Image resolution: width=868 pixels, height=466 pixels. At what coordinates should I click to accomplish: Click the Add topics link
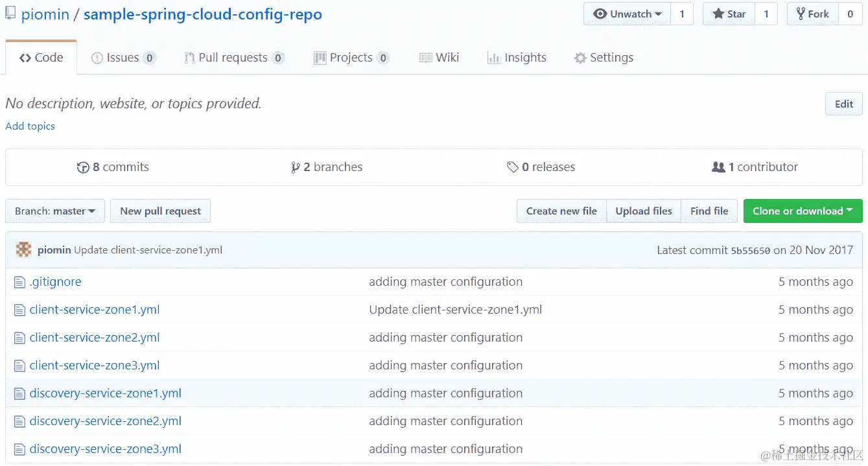30,126
